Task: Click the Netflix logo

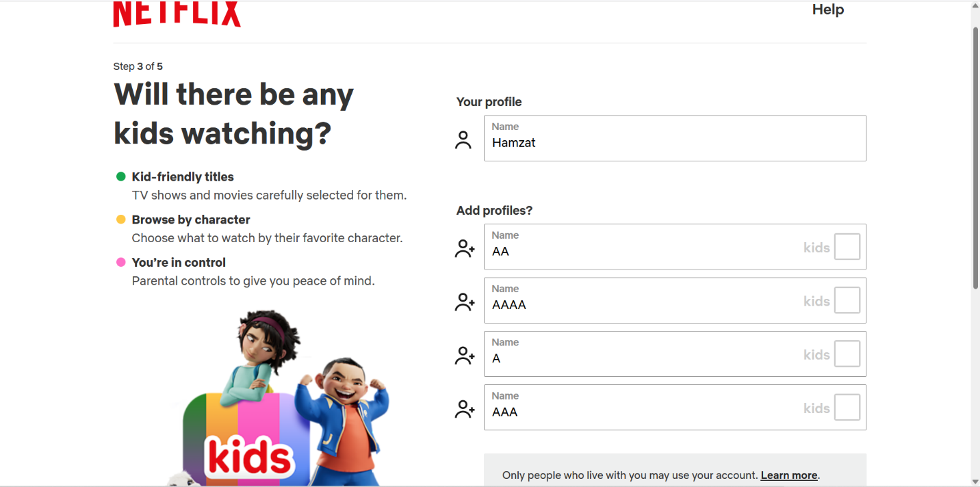Action: pos(177,14)
